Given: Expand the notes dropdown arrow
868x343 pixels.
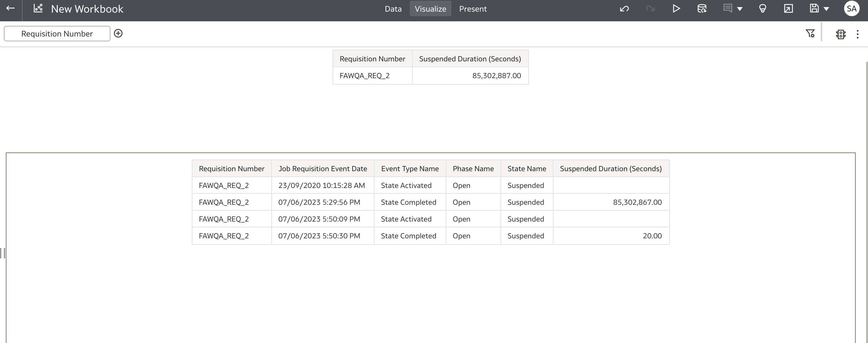Looking at the screenshot, I should click(x=740, y=9).
